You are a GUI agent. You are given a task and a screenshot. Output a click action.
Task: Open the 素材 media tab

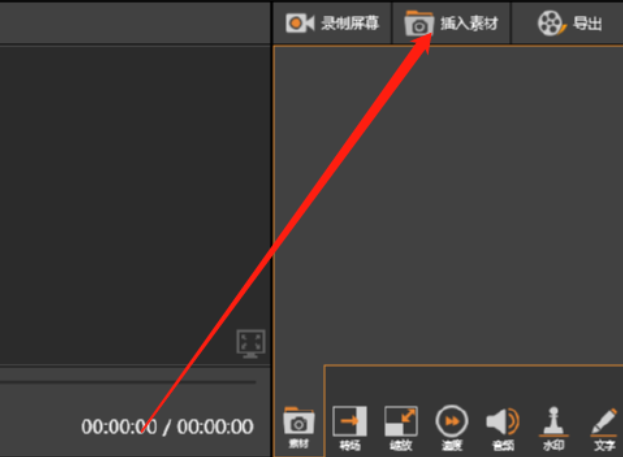coord(299,428)
